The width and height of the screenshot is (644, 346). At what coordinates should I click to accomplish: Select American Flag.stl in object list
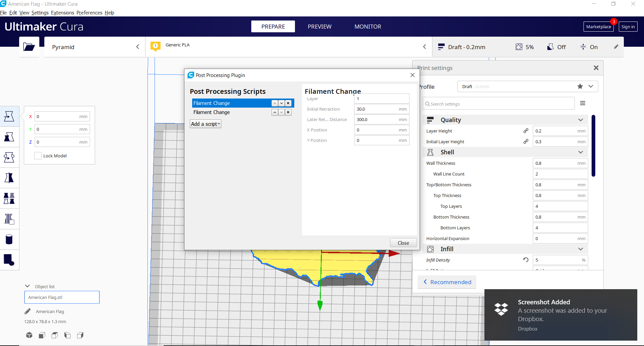pyautogui.click(x=62, y=297)
